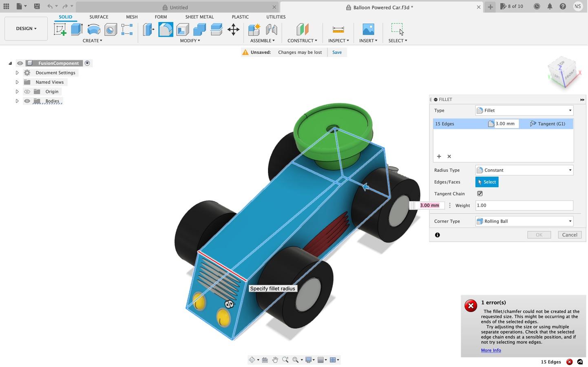Click the Fillet tool in the Modify toolbar
Screen dimensions: 588x367
[x=166, y=29]
